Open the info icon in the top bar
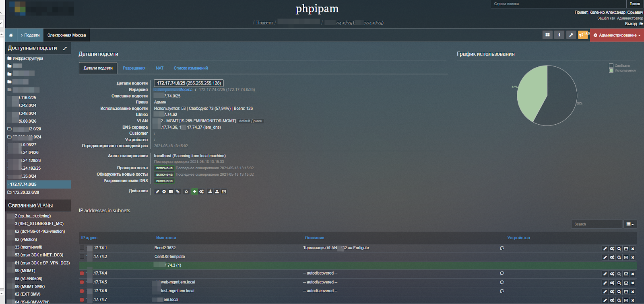 (559, 35)
